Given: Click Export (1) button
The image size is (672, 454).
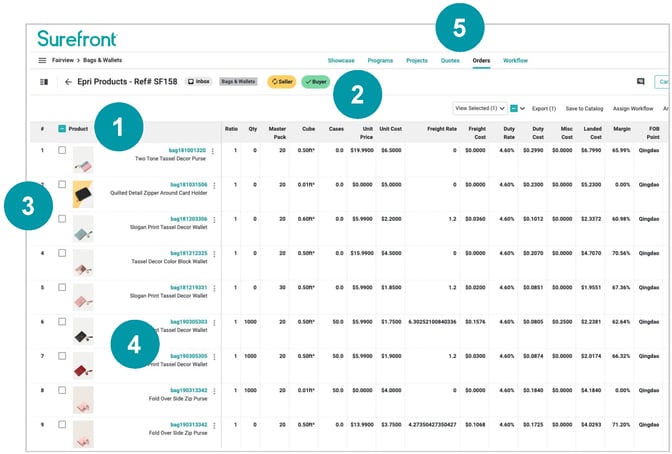Looking at the screenshot, I should pyautogui.click(x=544, y=108).
